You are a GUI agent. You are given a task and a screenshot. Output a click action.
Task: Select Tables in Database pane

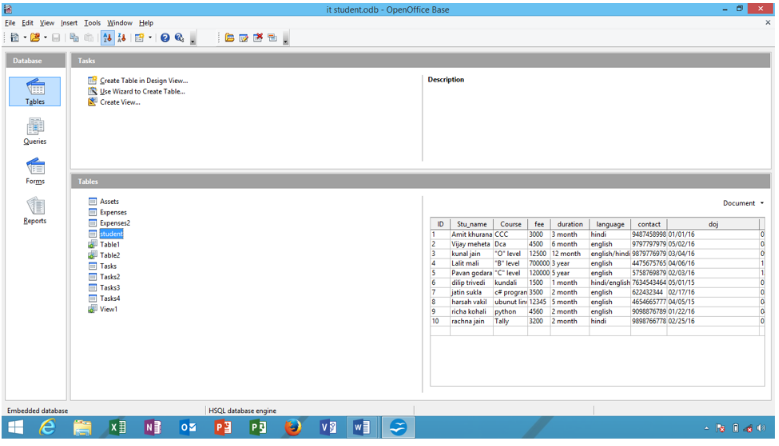(x=35, y=91)
